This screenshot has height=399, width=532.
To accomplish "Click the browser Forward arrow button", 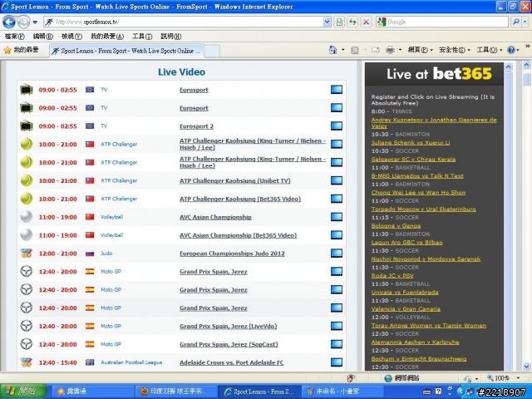I will (x=23, y=22).
